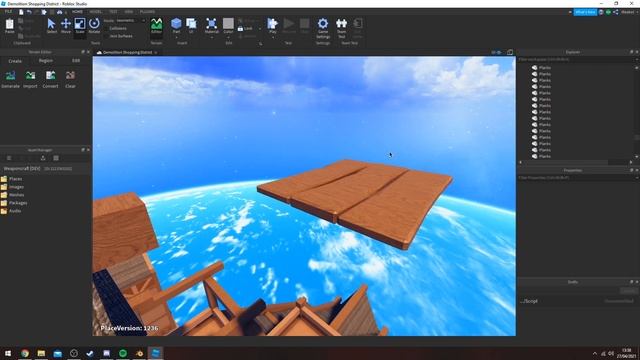Select the Select tool in the ribbon
Image resolution: width=640 pixels, height=360 pixels.
[x=51, y=26]
